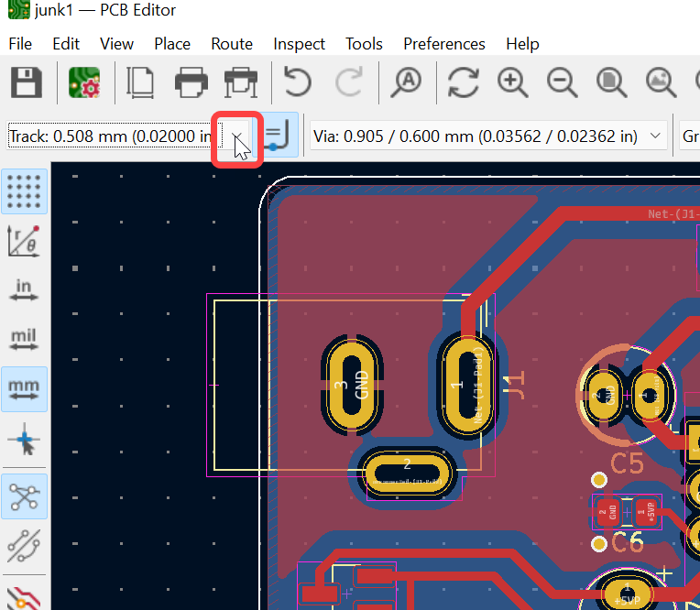Click the Undo arrow icon

click(297, 83)
